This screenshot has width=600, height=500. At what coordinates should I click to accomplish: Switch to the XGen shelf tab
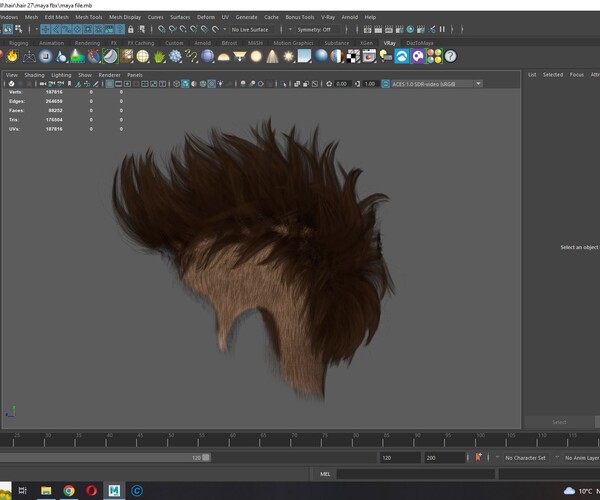tap(366, 43)
